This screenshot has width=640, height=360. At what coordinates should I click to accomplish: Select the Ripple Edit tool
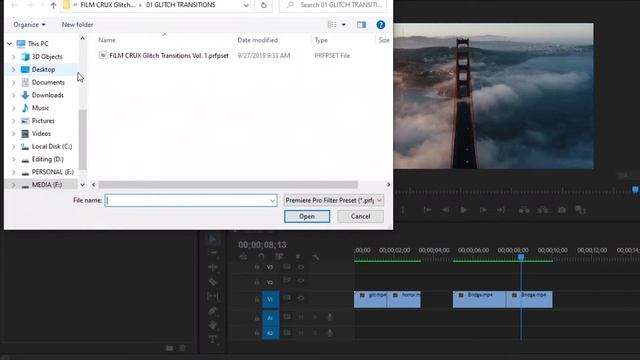[x=213, y=267]
